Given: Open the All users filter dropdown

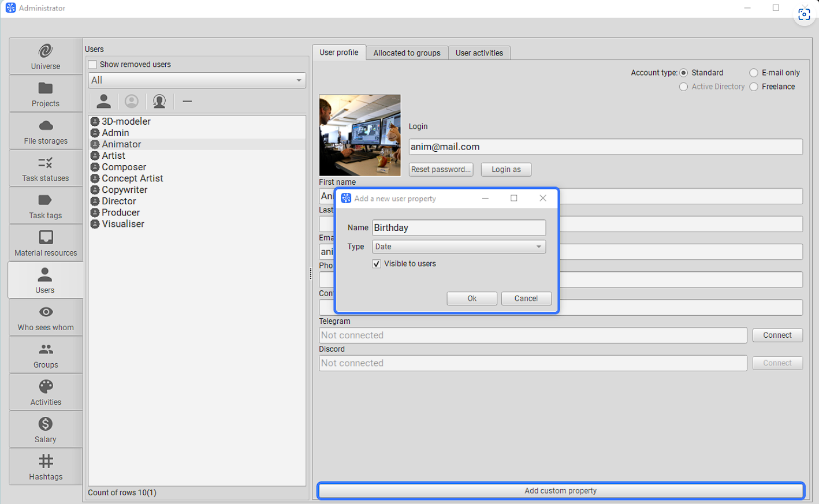Looking at the screenshot, I should tap(197, 80).
